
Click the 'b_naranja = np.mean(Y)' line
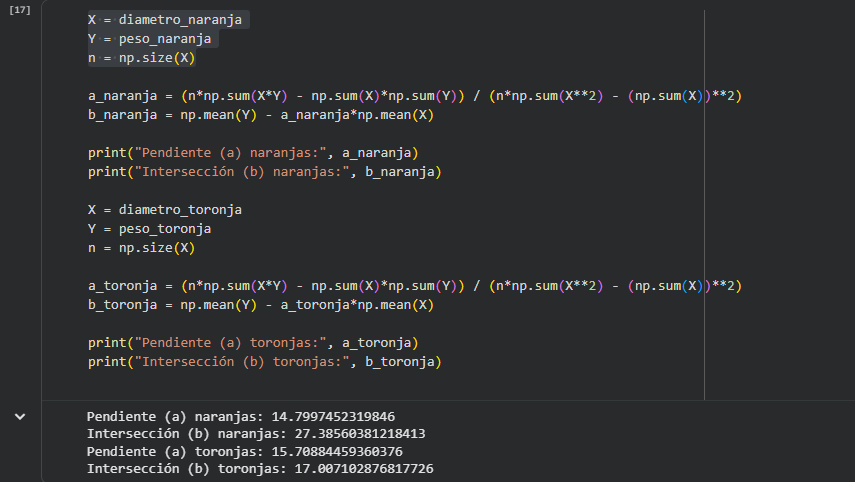(261, 115)
